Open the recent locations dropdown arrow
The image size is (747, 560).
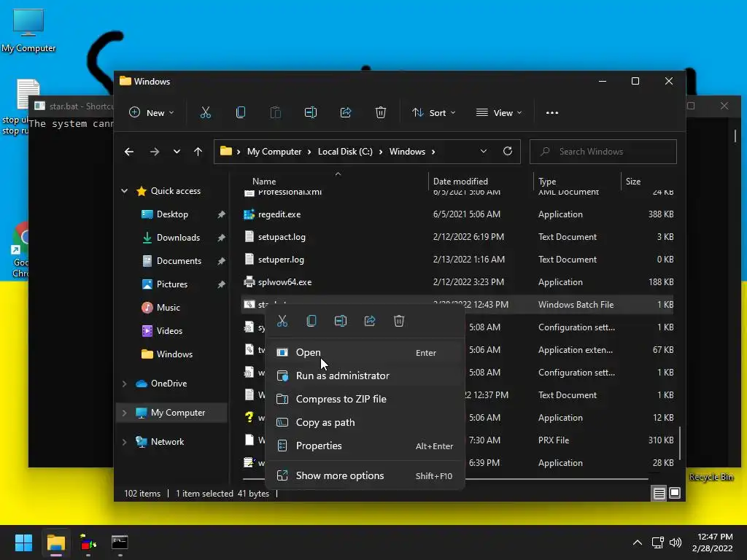(x=177, y=152)
